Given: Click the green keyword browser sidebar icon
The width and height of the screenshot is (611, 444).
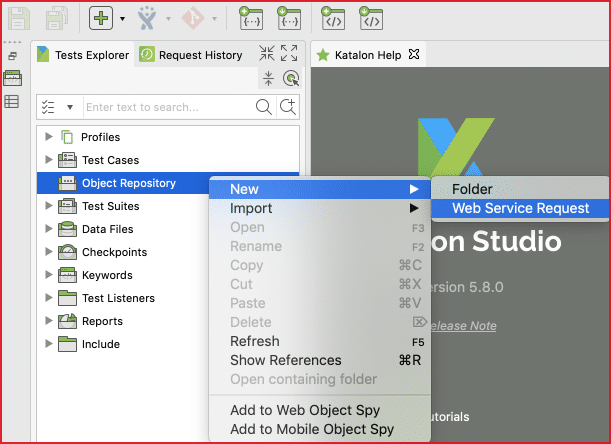Looking at the screenshot, I should click(12, 78).
